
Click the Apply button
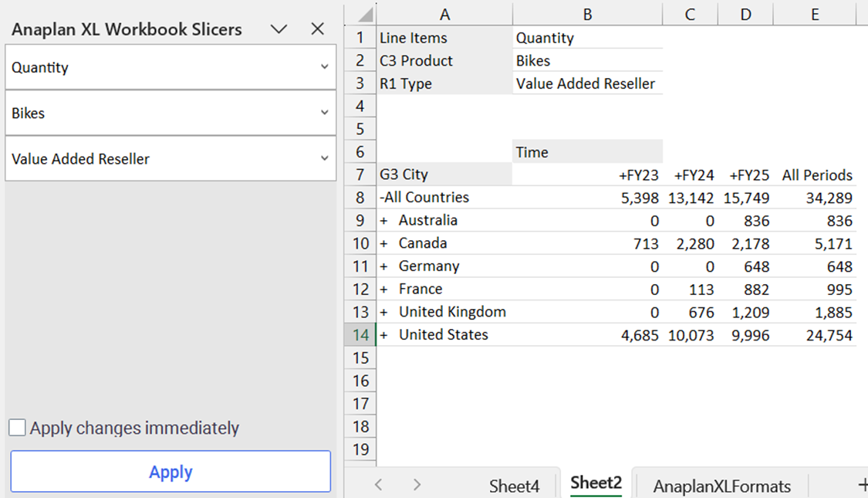point(171,472)
